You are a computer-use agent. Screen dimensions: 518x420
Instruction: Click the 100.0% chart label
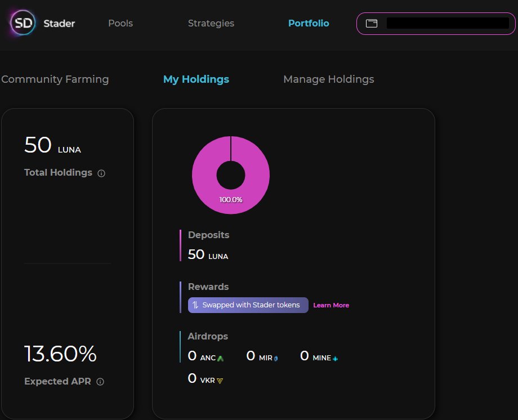pyautogui.click(x=231, y=200)
